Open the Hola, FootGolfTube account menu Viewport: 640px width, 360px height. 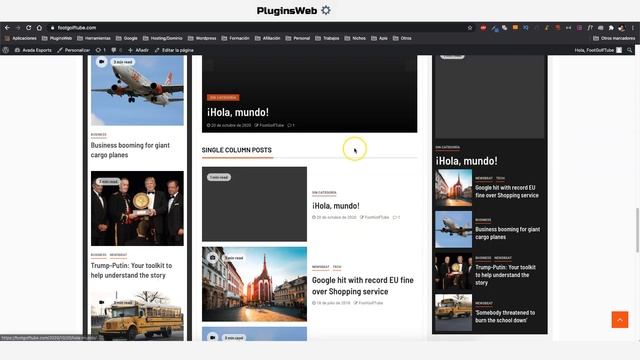598,50
